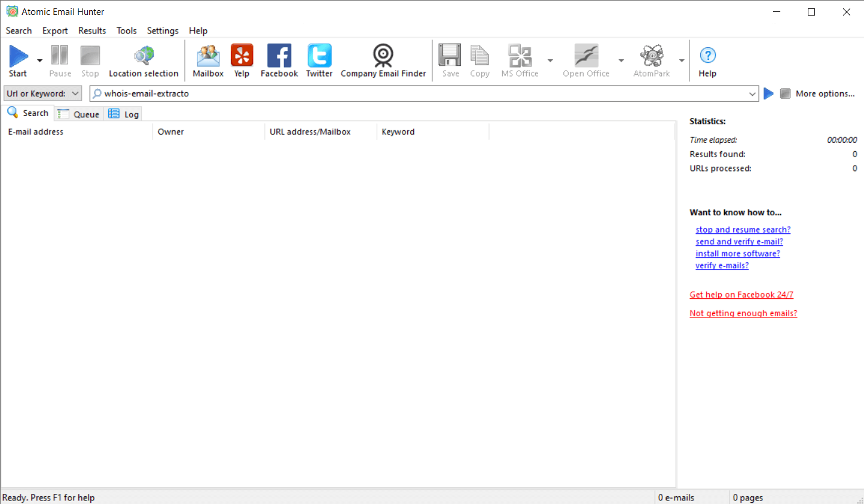864x504 pixels.
Task: Expand the AtomPark dropdown arrow
Action: 682,60
